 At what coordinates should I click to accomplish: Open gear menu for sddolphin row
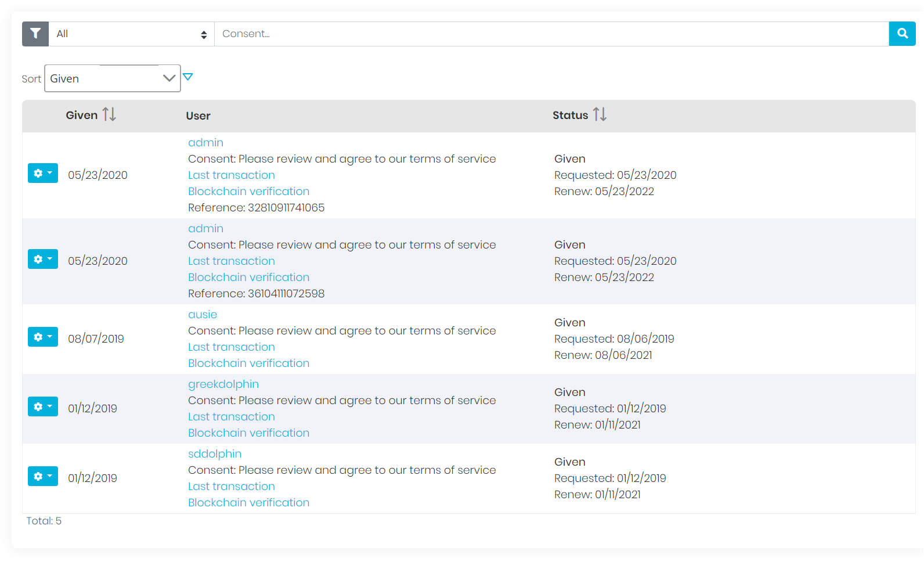tap(43, 476)
